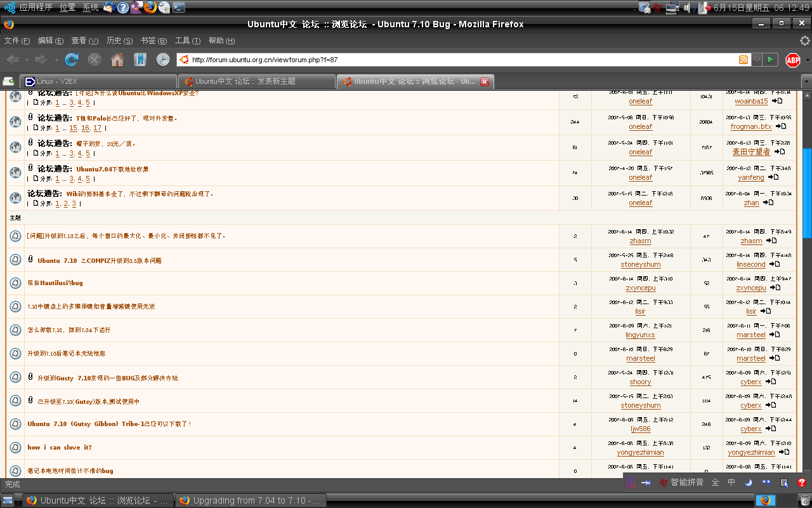Open the SCIM setup menu icon

(x=784, y=483)
